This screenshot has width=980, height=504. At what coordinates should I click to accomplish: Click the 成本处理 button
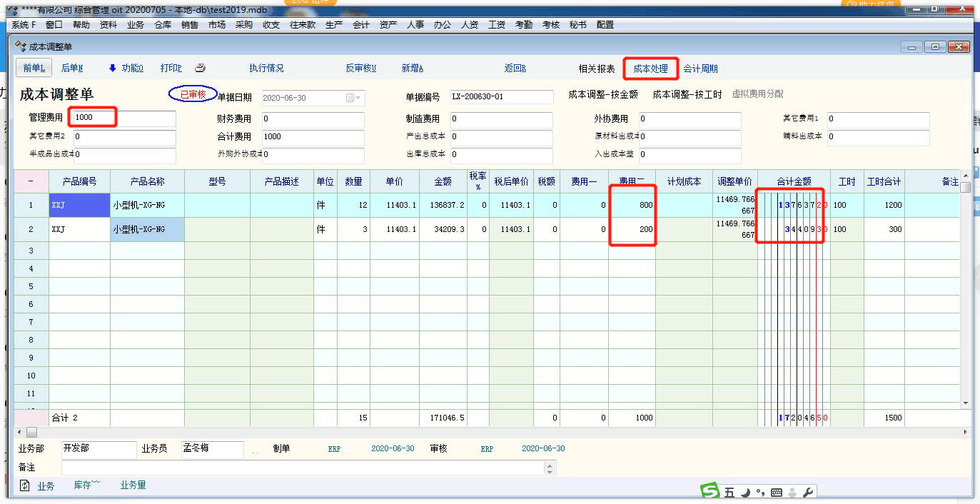click(x=650, y=69)
